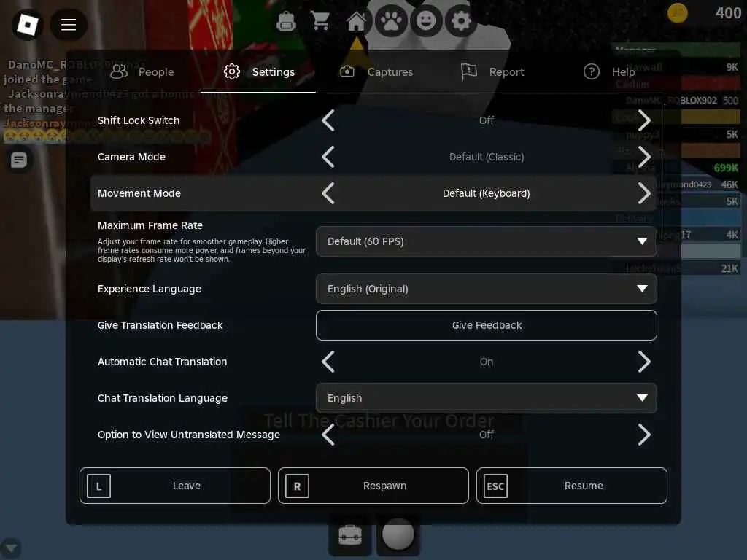Click the 699K leaderboard value

coord(726,168)
